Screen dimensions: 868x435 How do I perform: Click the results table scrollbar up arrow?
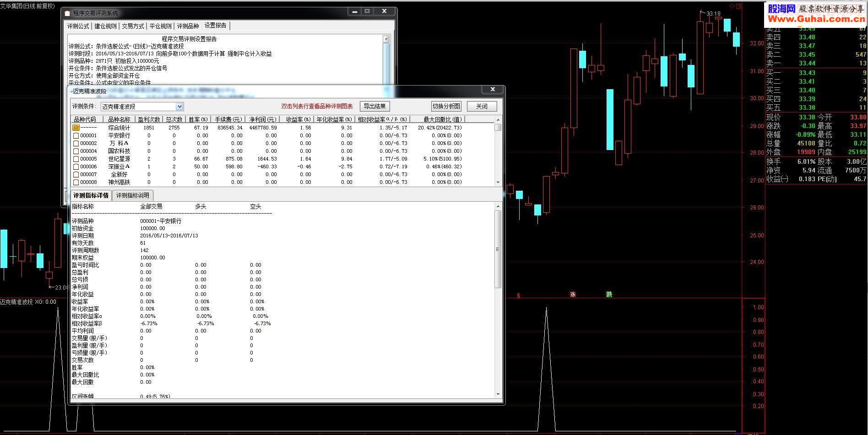point(498,120)
